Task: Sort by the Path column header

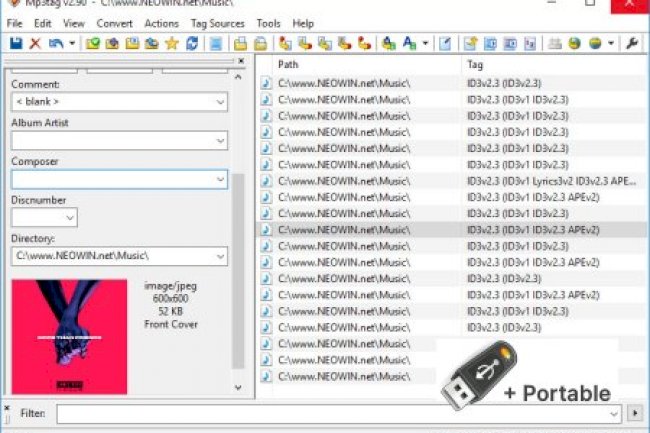Action: [x=367, y=64]
